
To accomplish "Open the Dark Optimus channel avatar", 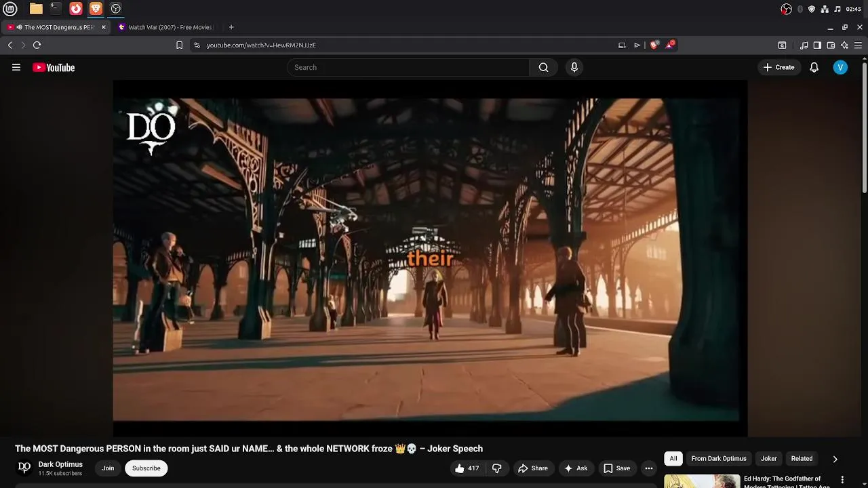I will pos(24,468).
